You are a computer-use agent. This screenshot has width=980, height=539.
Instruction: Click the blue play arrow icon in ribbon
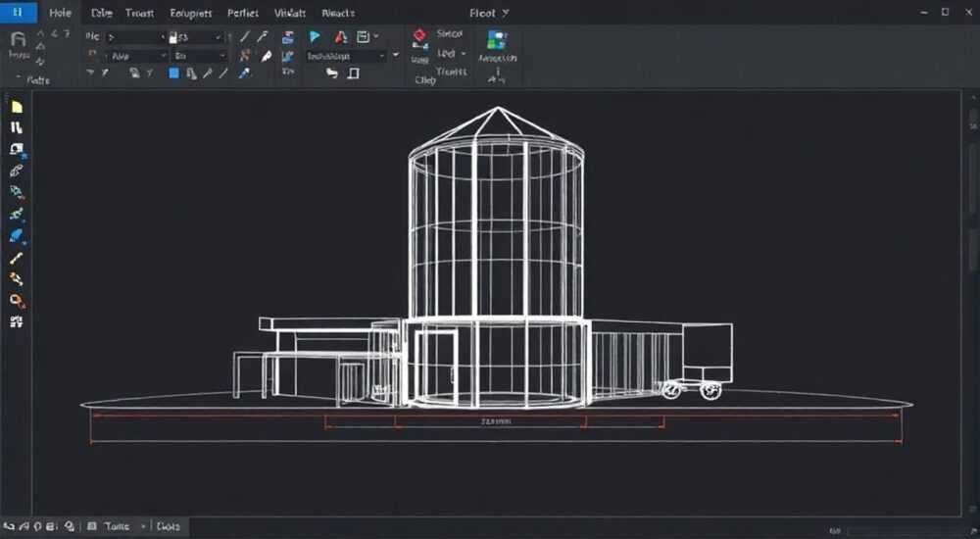point(315,37)
